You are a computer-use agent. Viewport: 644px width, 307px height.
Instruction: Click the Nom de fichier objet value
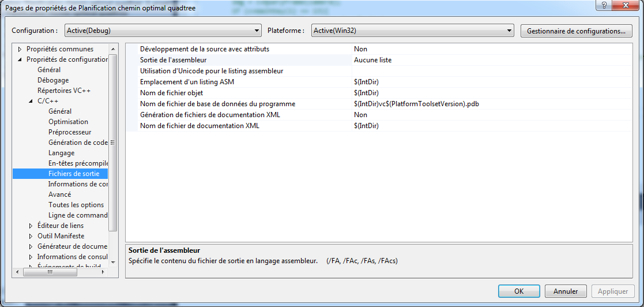click(x=366, y=93)
